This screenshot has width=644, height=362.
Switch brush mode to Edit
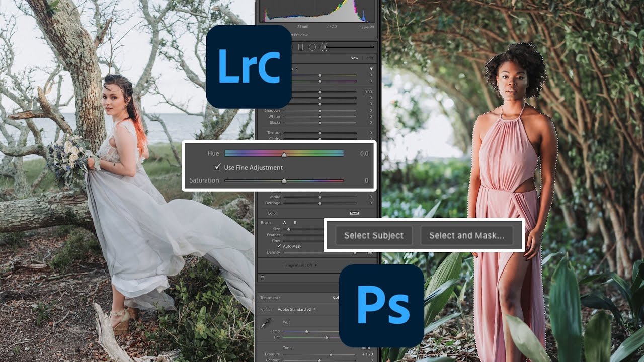tap(370, 58)
